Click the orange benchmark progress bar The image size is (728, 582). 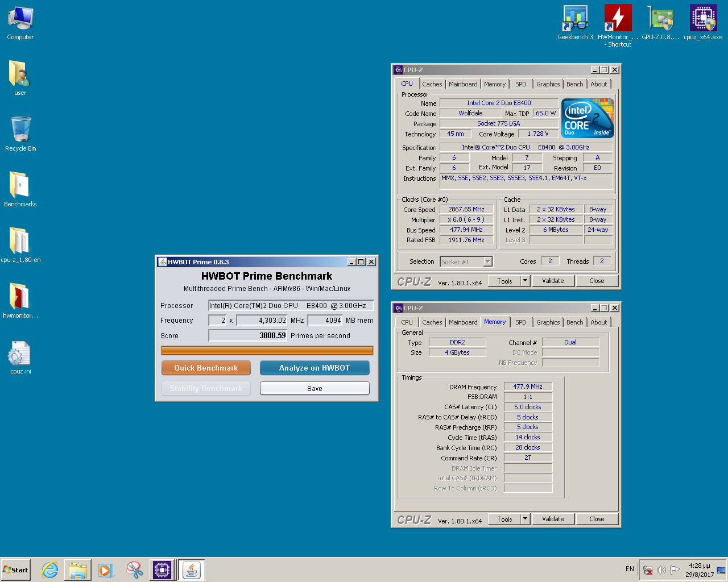(x=267, y=350)
